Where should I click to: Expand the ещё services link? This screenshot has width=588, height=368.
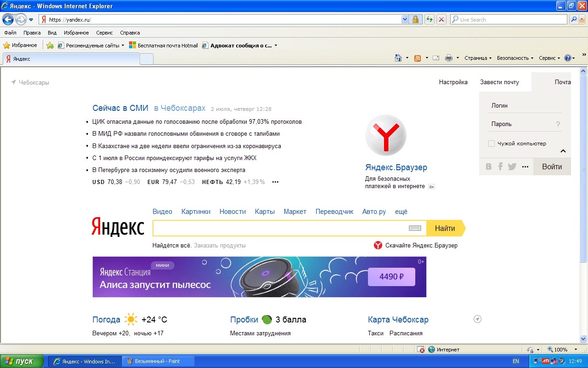[x=401, y=212]
